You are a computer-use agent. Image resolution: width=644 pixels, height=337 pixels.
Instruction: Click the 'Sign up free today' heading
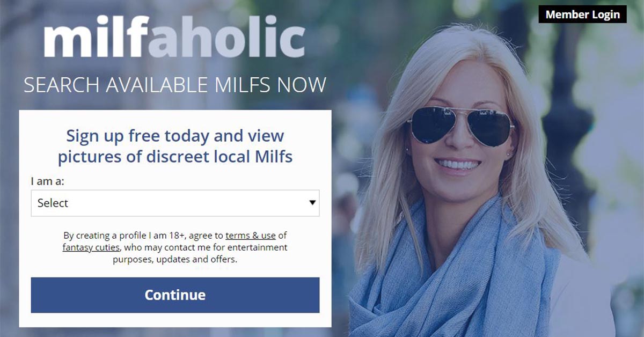pyautogui.click(x=175, y=136)
